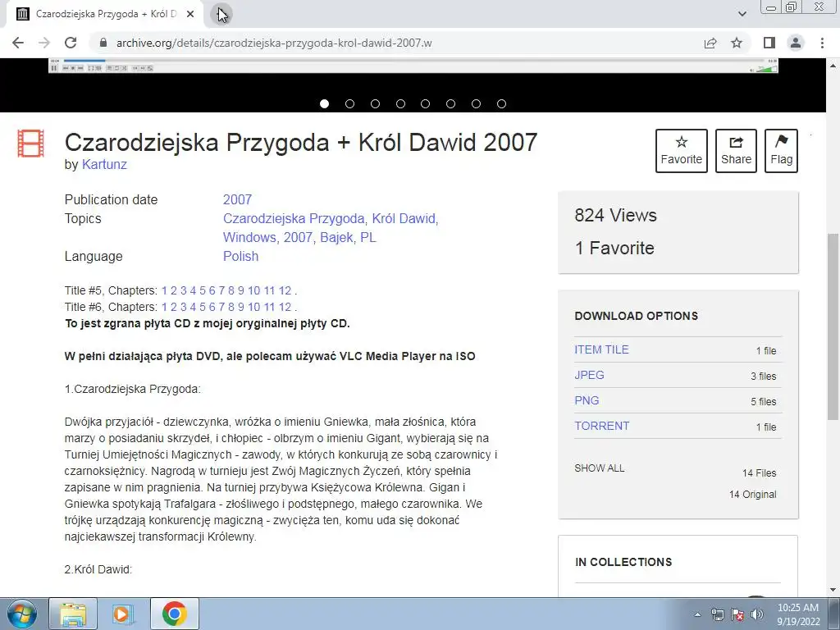Select the last carousel dot
The image size is (840, 630).
501,104
